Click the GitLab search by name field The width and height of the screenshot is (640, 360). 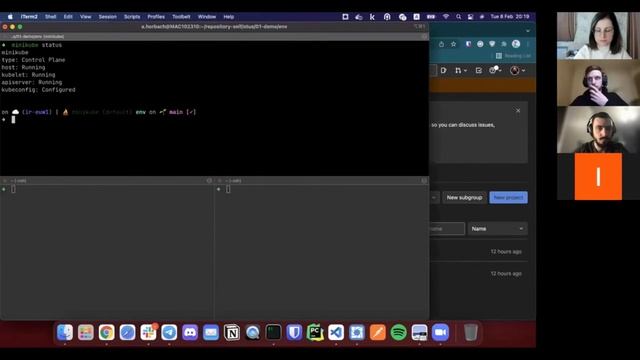[x=447, y=229]
